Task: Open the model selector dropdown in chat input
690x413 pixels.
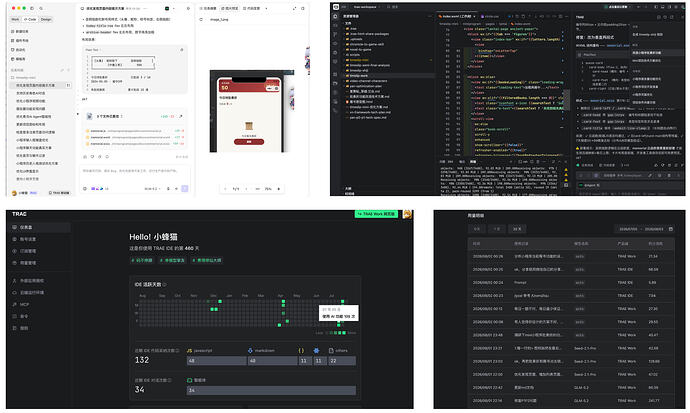Action: pos(152,189)
